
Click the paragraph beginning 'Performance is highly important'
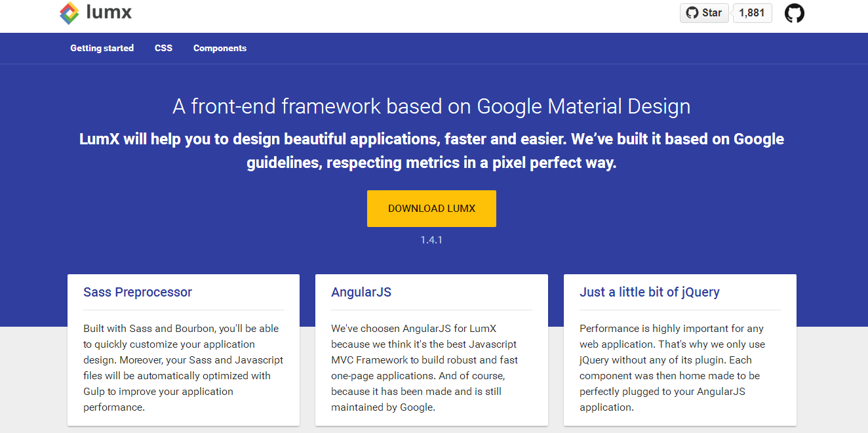coord(672,367)
